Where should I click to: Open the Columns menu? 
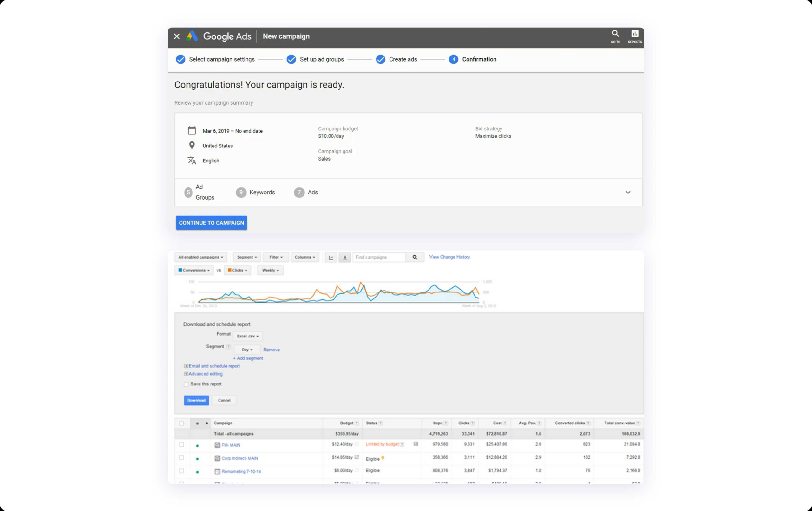pos(304,257)
